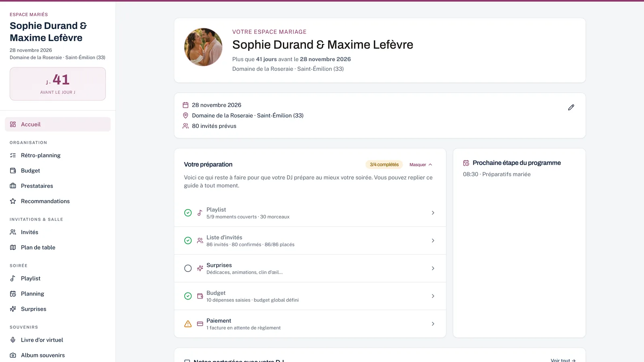Click the 80 invités prévus text

coord(214,126)
